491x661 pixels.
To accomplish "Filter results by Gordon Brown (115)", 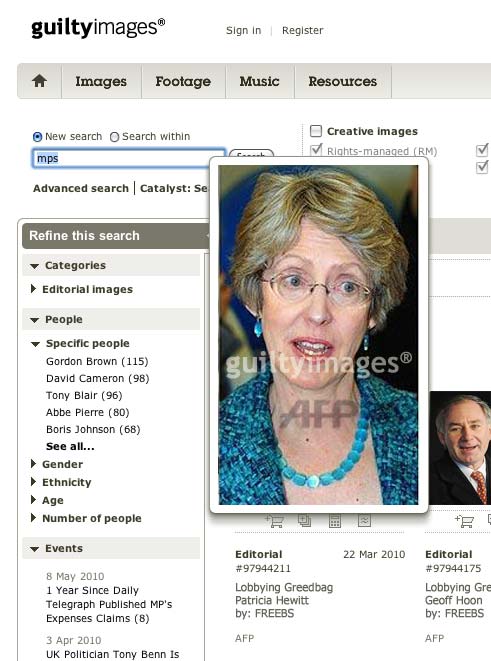I will tap(97, 361).
